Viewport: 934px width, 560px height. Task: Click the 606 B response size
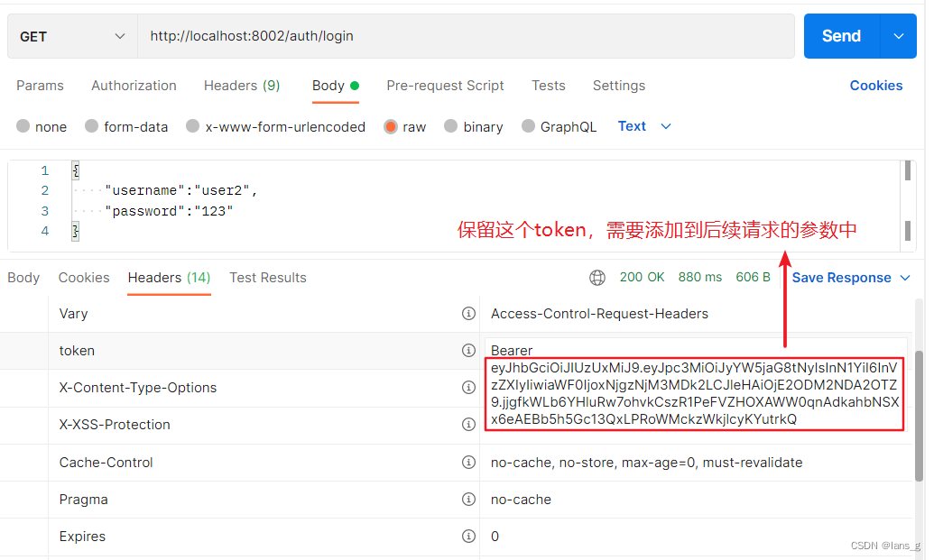click(x=753, y=278)
